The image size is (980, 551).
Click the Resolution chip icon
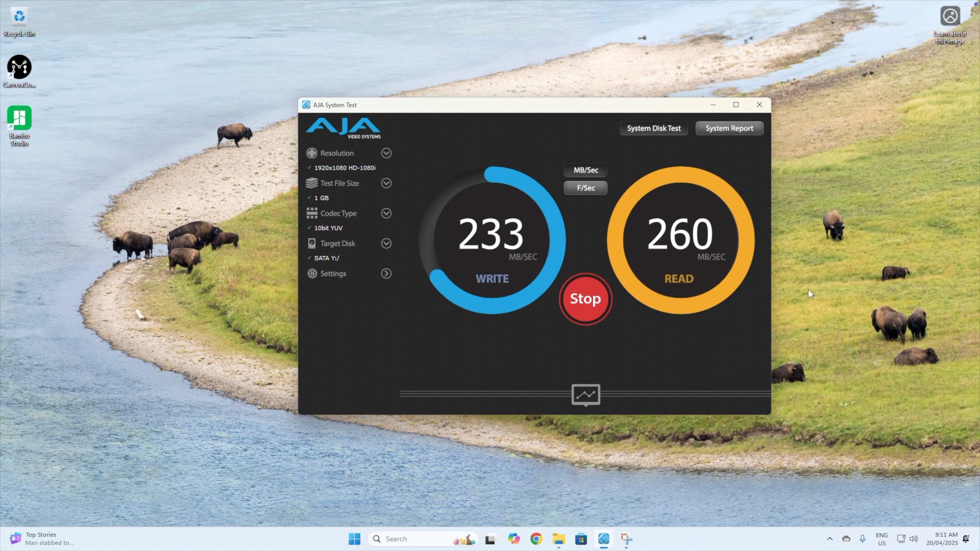311,153
